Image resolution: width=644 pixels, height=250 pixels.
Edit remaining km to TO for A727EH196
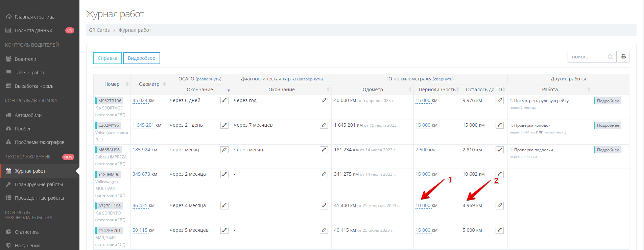pyautogui.click(x=499, y=206)
